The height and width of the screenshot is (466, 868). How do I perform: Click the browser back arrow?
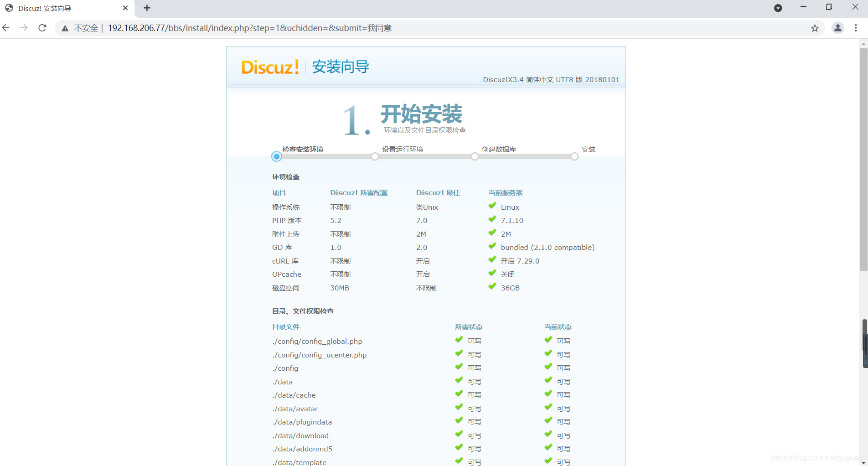(x=6, y=28)
